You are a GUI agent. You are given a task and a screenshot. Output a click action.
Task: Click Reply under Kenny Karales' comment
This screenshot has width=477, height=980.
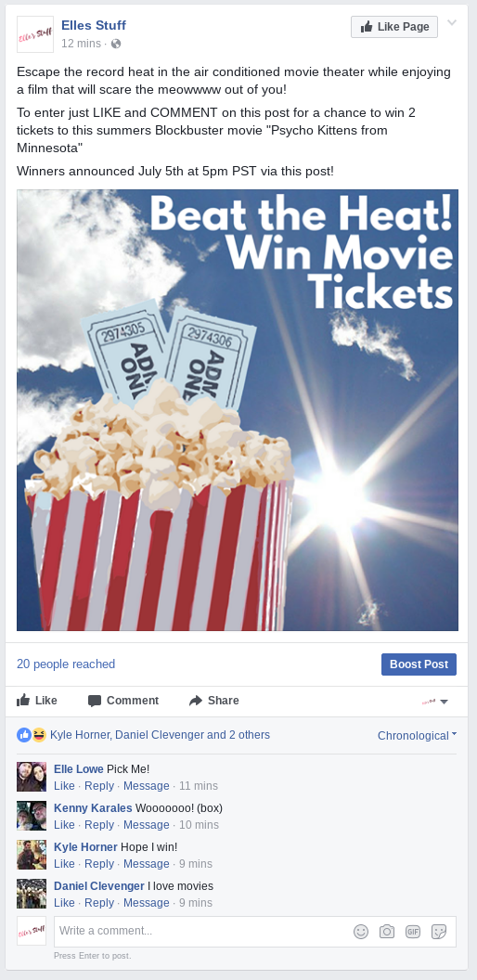(x=99, y=825)
